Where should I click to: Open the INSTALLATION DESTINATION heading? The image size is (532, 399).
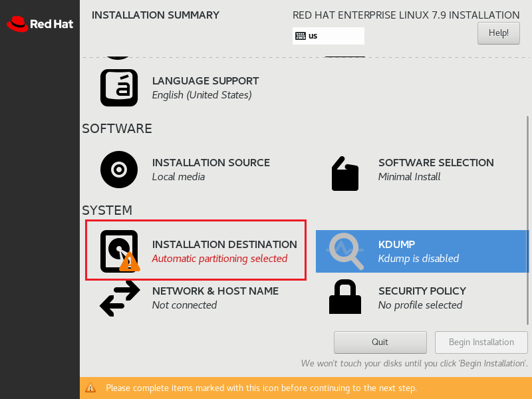(225, 245)
